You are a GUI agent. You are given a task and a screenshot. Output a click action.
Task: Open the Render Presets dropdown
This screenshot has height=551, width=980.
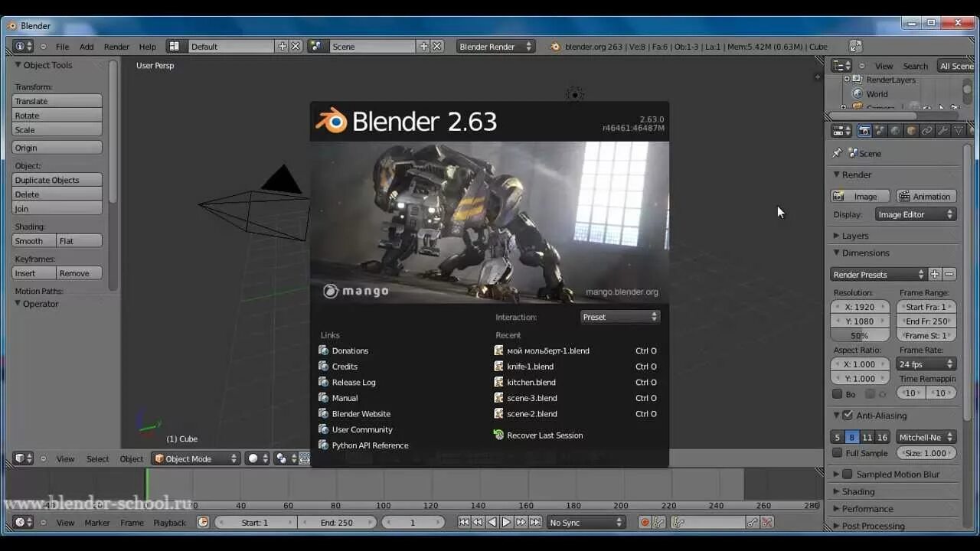(x=879, y=274)
